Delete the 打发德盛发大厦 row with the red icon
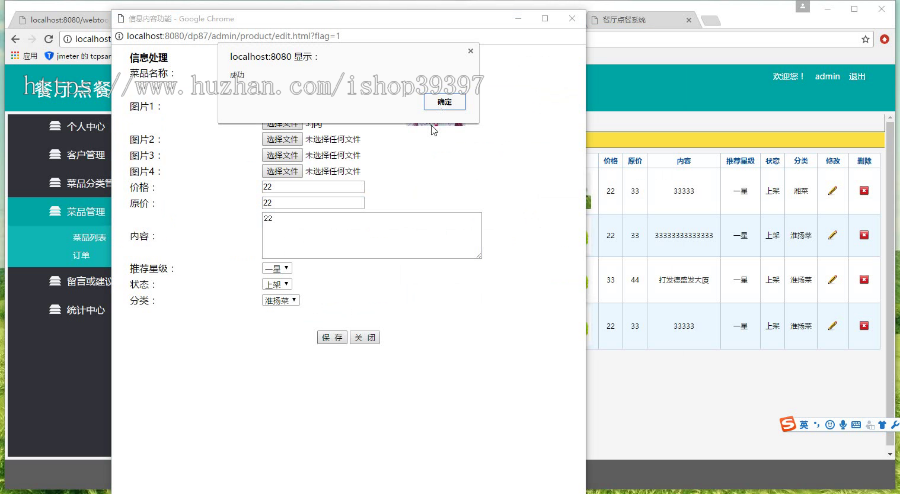This screenshot has height=494, width=900. click(x=864, y=279)
